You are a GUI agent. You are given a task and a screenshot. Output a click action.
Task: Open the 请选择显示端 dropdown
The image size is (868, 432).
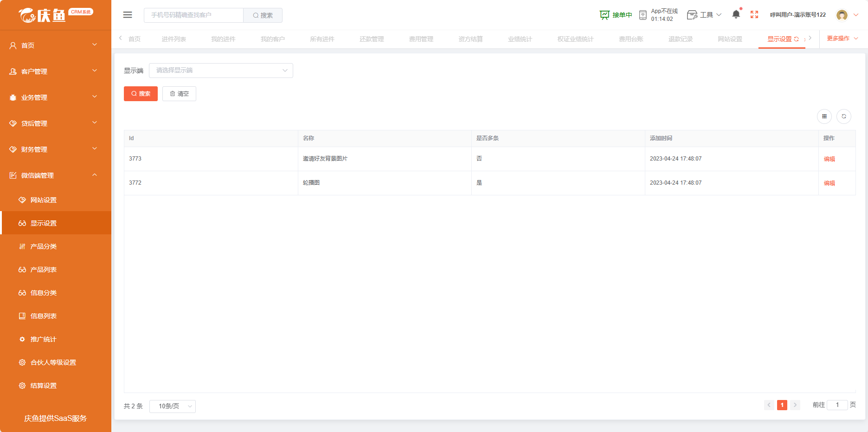pyautogui.click(x=221, y=71)
